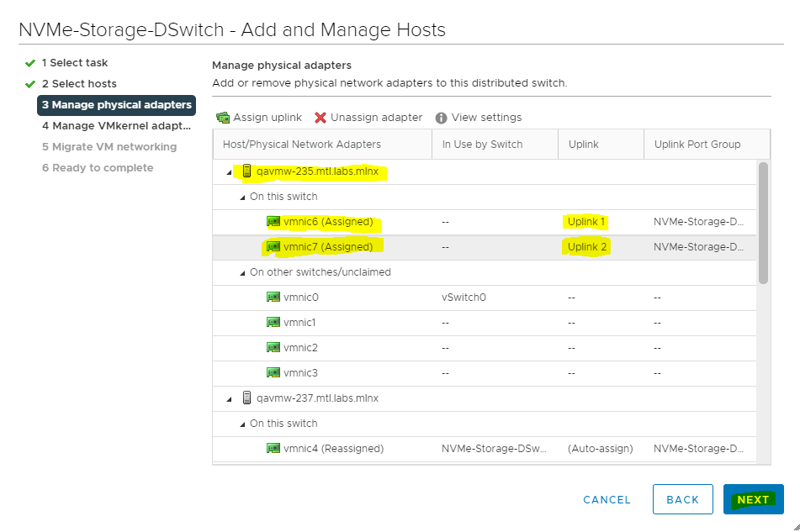Viewport: 800px width, 532px height.
Task: Select the vmnic0 row text
Action: (300, 297)
